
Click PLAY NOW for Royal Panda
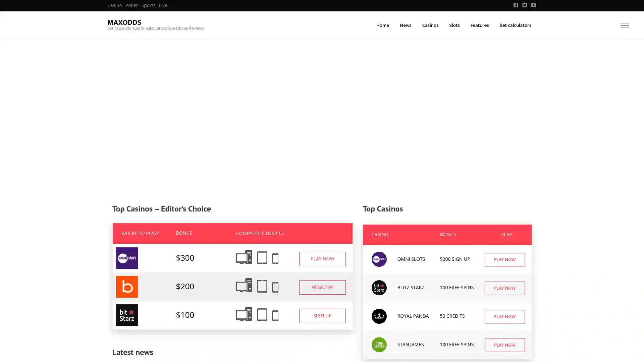tap(504, 317)
